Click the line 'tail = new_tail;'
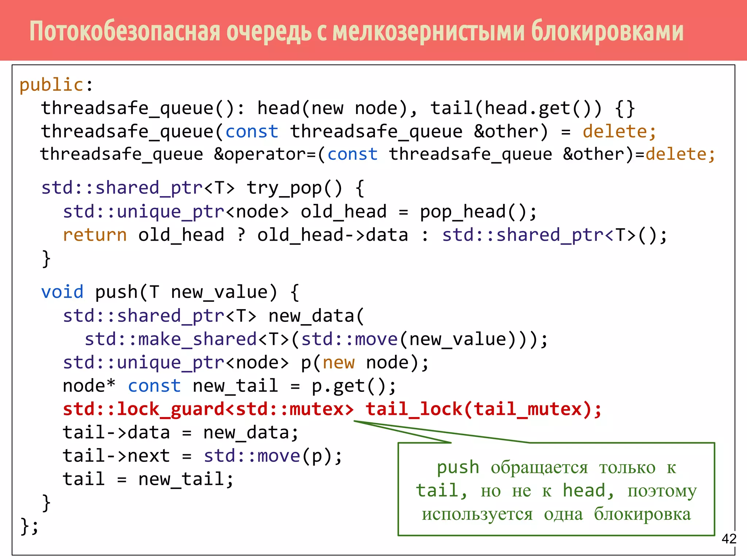 pyautogui.click(x=148, y=479)
